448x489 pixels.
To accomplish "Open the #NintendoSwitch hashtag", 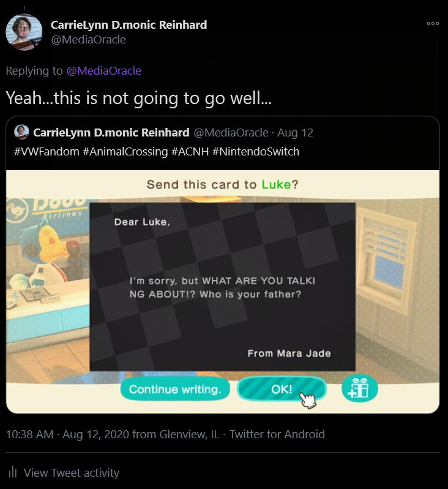I will pos(256,152).
